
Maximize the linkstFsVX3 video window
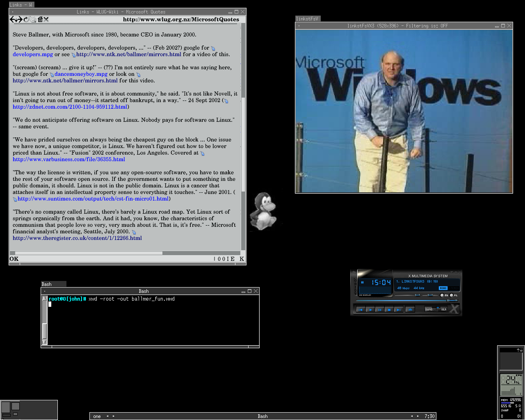pos(503,26)
